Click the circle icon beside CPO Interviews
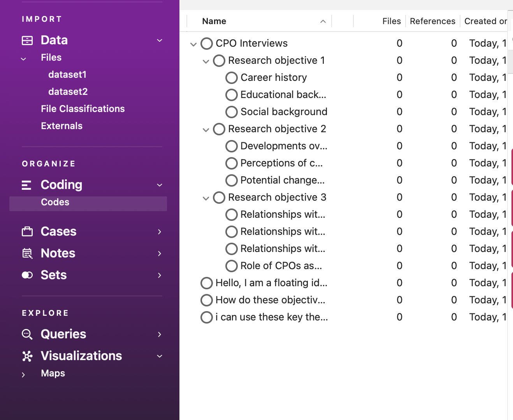The width and height of the screenshot is (513, 420). click(x=207, y=44)
